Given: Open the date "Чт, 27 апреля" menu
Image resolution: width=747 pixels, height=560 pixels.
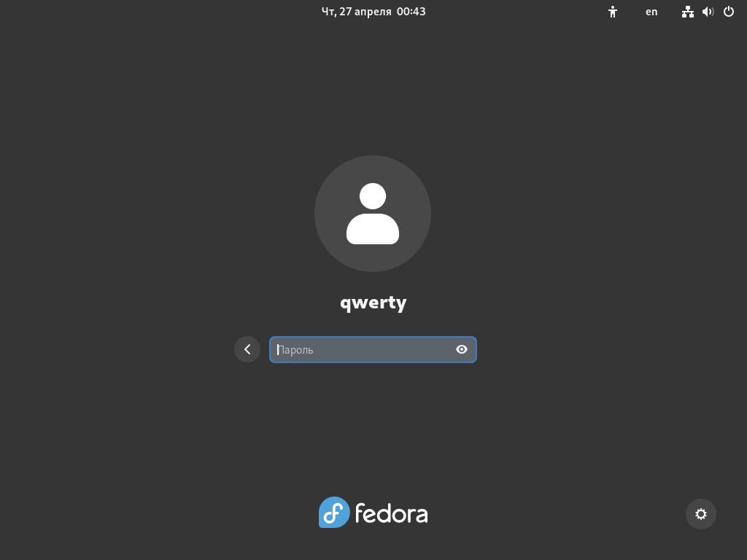Looking at the screenshot, I should click(x=356, y=12).
